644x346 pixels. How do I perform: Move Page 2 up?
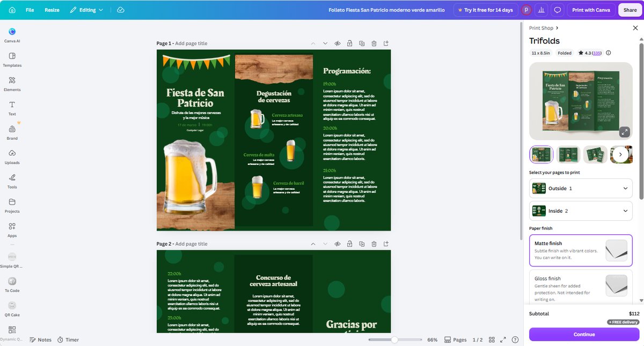pos(313,244)
